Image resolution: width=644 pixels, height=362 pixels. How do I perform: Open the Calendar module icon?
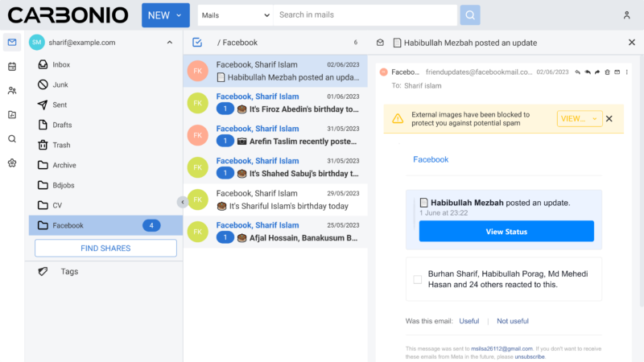(12, 67)
